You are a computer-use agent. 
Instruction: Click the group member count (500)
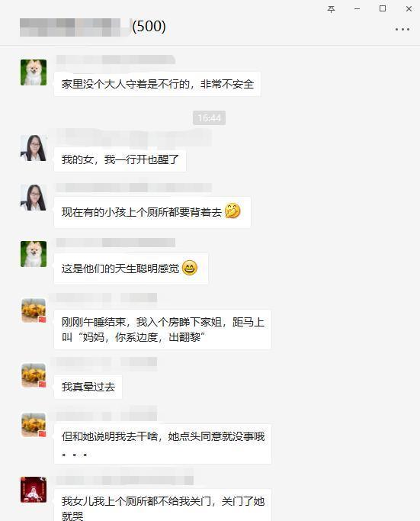(149, 26)
